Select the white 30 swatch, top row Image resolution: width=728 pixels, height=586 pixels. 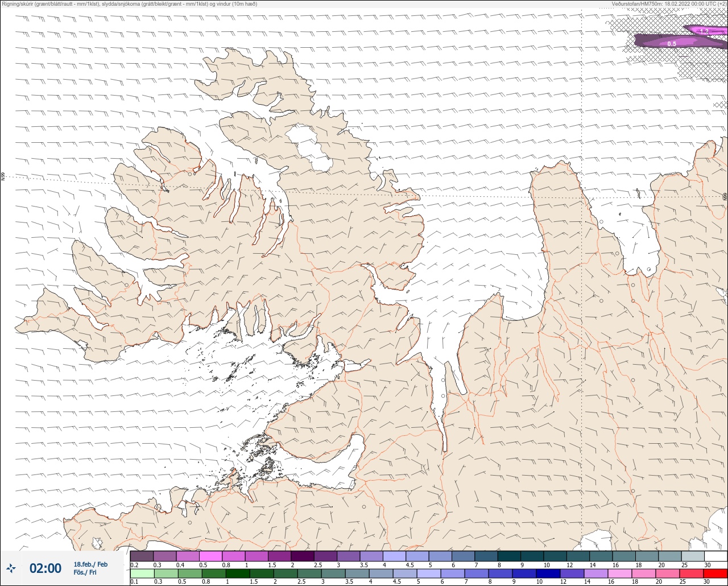715,556
